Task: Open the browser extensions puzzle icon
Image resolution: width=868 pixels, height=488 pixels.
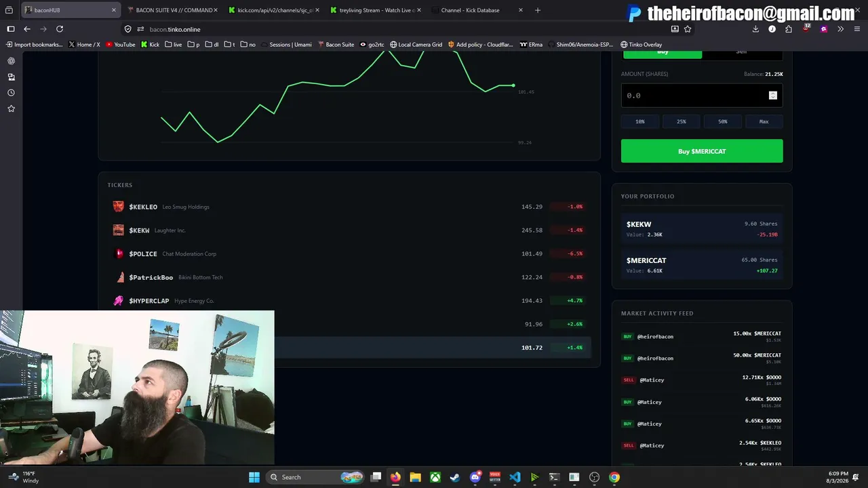Action: (x=789, y=29)
